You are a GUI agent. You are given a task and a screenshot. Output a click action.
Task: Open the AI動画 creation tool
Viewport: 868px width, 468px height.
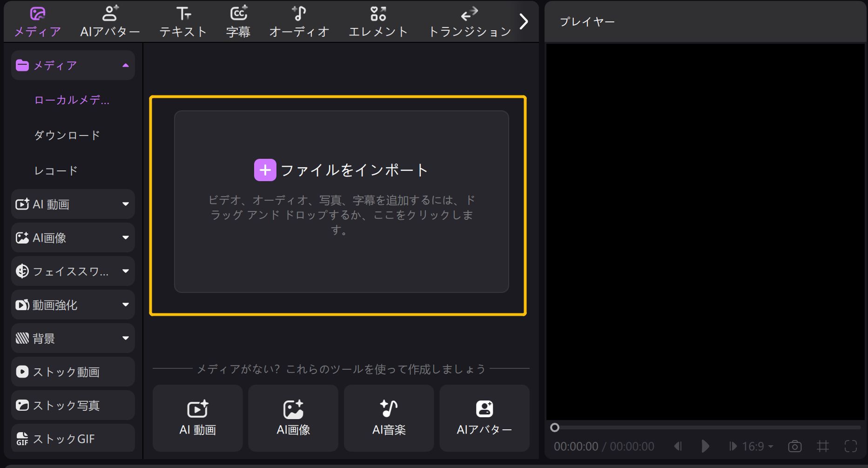point(197,417)
